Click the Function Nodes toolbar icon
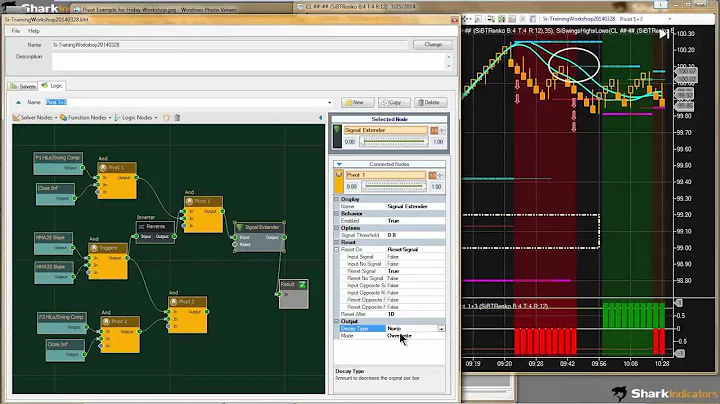The image size is (720, 404). [63, 118]
